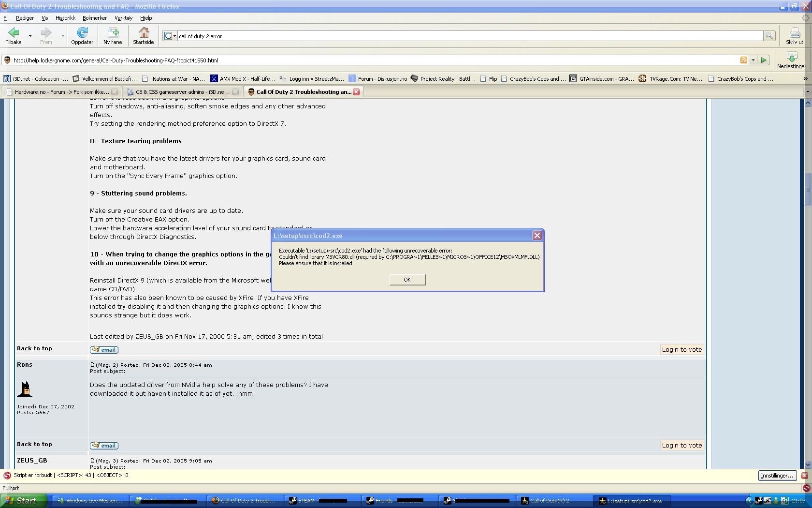Open the Flip bookmark
Screen dimensions: 812x508
click(488, 78)
